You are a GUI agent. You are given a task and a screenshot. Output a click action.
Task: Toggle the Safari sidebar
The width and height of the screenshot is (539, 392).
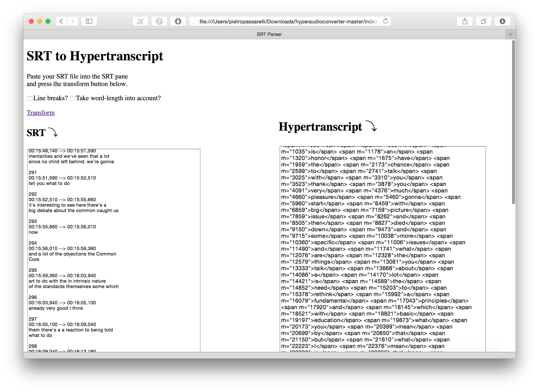tap(89, 21)
